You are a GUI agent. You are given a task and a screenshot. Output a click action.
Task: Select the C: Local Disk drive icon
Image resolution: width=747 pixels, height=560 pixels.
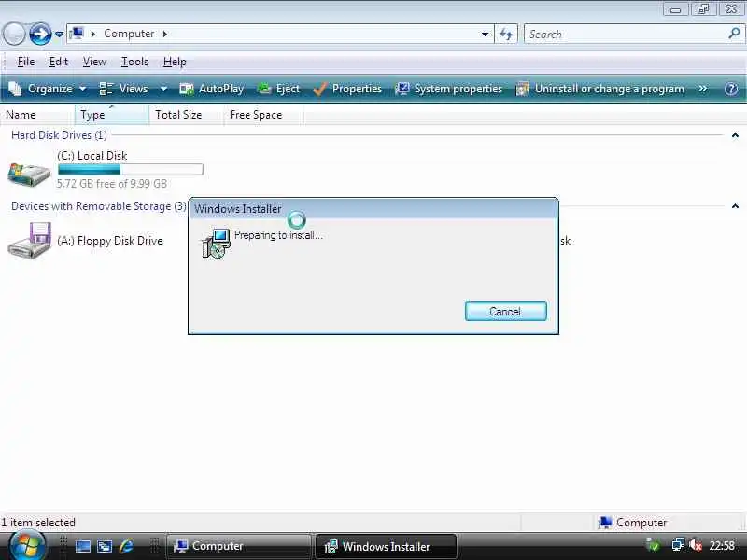pos(29,175)
